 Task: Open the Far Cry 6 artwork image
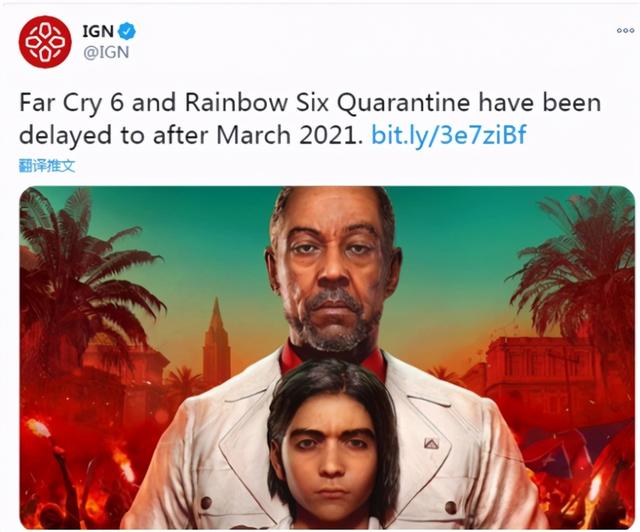click(327, 357)
